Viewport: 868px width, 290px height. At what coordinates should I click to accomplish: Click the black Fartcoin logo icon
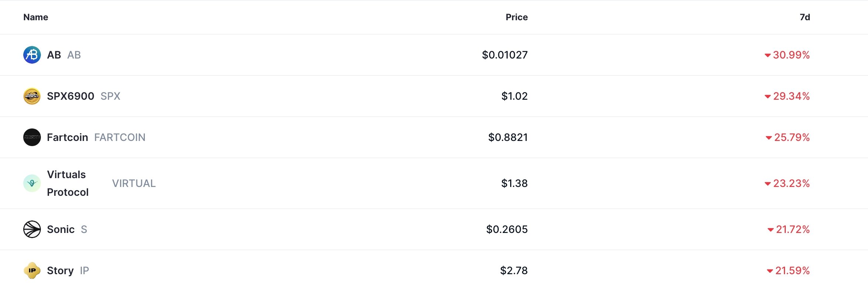pos(32,137)
